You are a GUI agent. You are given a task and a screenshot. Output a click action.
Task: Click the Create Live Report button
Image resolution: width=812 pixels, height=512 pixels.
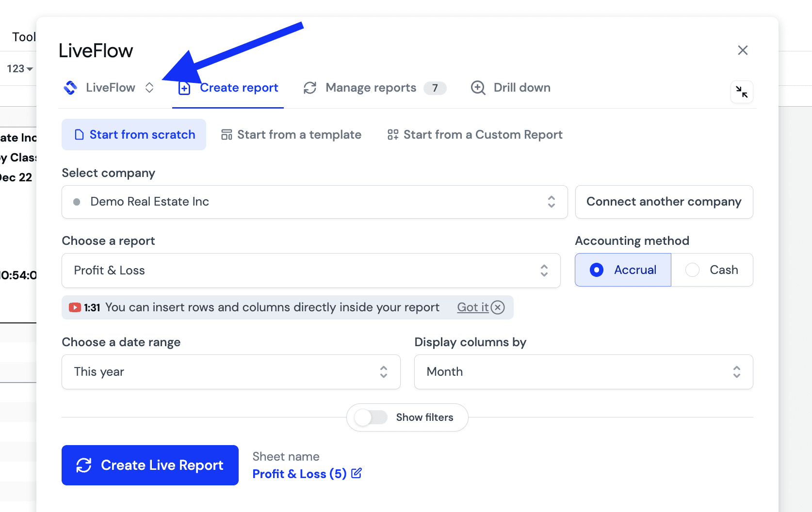click(150, 465)
